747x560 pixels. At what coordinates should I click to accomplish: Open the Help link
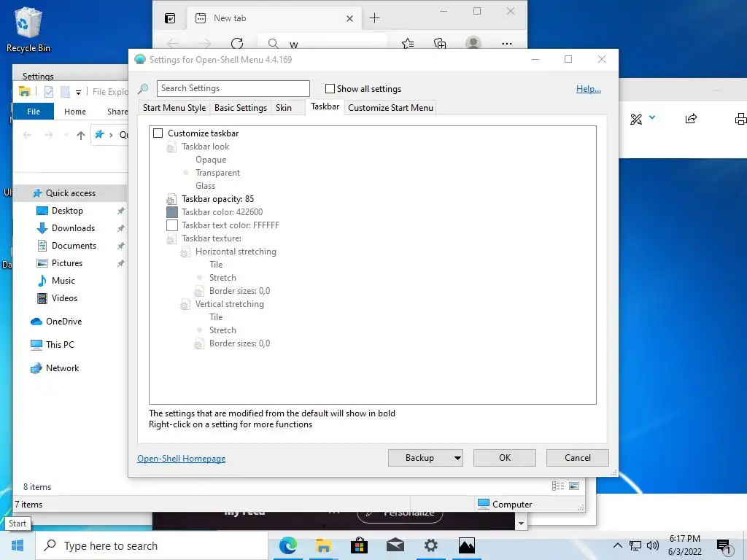coord(589,88)
